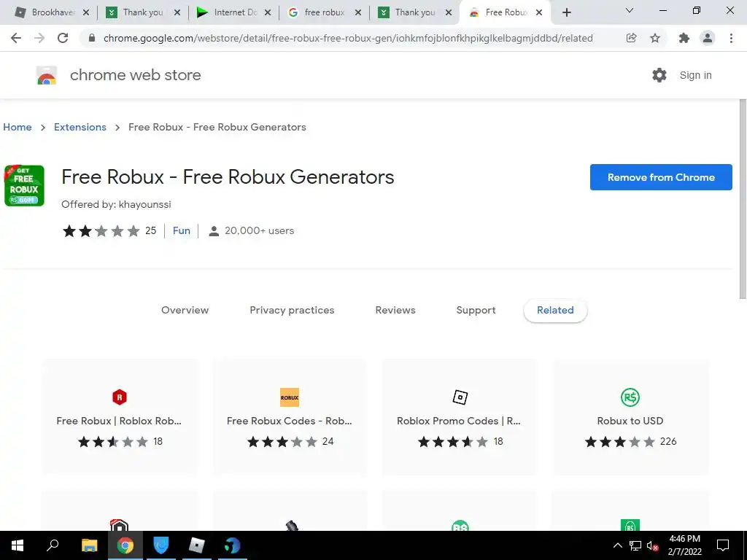Click the Chrome Web Store logo
Viewport: 747px width, 560px height.
[x=47, y=75]
